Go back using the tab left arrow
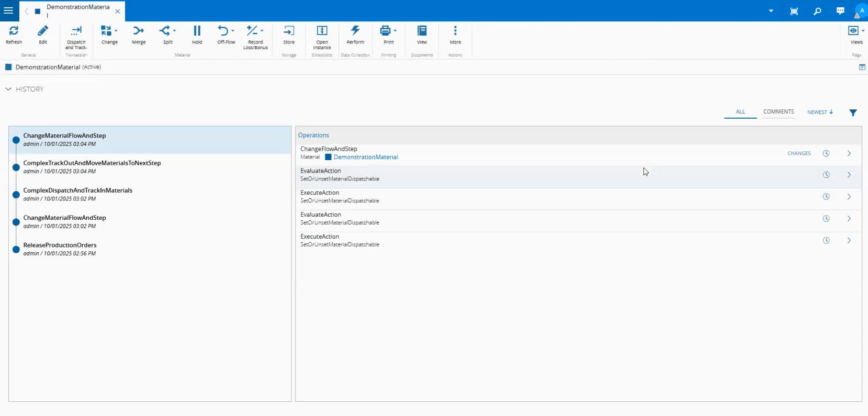The width and height of the screenshot is (868, 416). pos(27,11)
